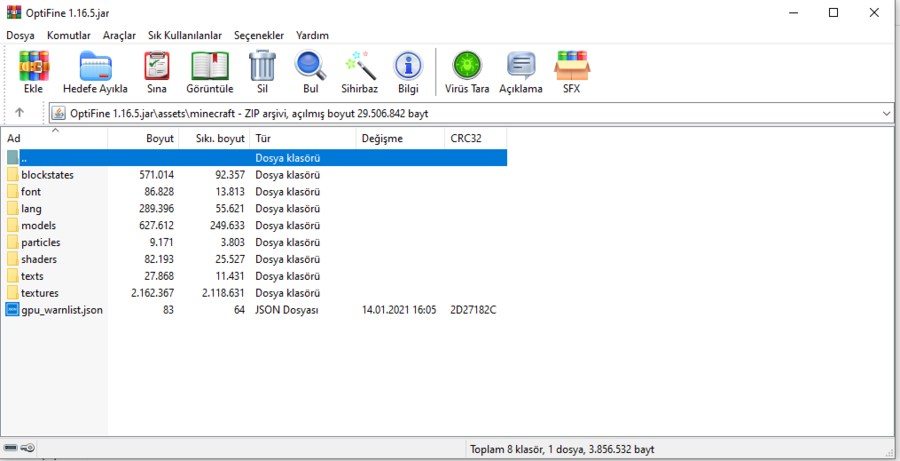This screenshot has height=461, width=900.
Task: Click the 2.162.367 size value
Action: tap(152, 293)
